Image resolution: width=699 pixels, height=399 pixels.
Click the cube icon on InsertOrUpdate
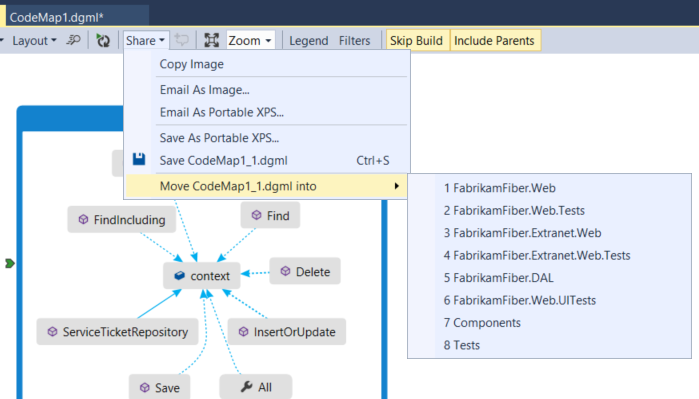pos(243,332)
